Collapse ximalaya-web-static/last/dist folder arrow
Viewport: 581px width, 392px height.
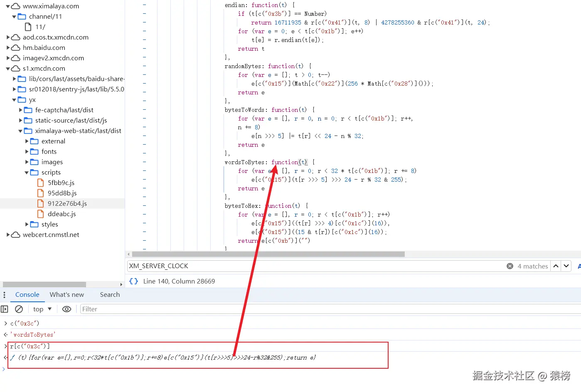point(20,131)
